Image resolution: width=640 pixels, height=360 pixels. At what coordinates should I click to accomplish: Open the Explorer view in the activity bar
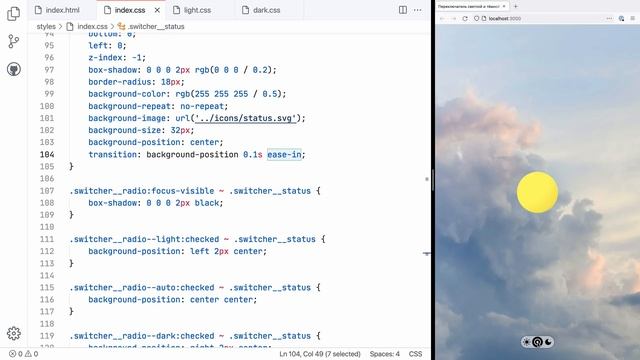click(x=13, y=14)
